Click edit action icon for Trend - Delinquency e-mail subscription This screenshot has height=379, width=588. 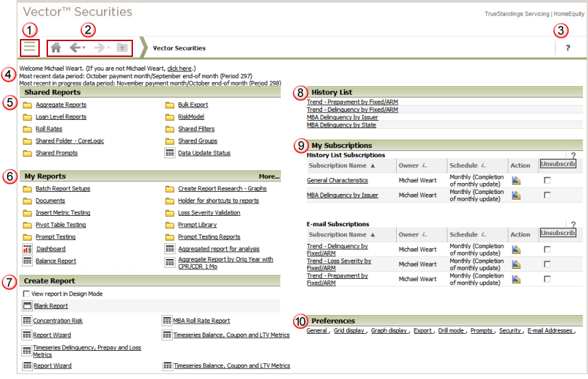(x=516, y=249)
